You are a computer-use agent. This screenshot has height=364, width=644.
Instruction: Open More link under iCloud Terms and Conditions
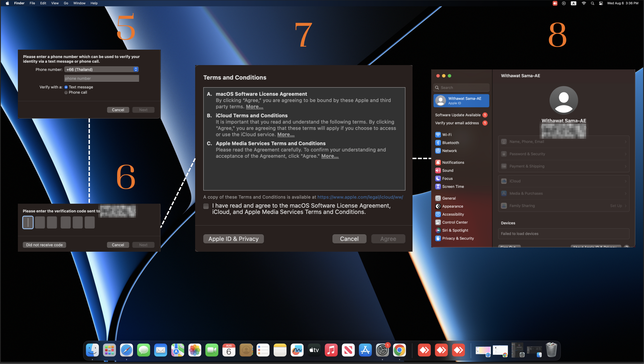[286, 135]
